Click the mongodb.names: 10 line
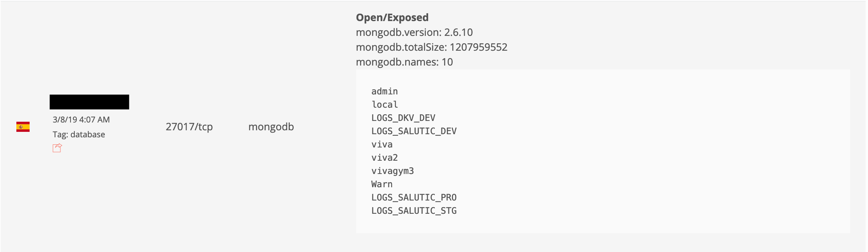The image size is (868, 252). [404, 62]
